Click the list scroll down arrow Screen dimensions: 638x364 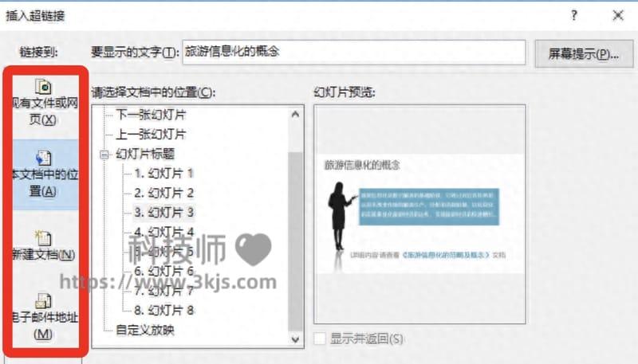coord(295,339)
